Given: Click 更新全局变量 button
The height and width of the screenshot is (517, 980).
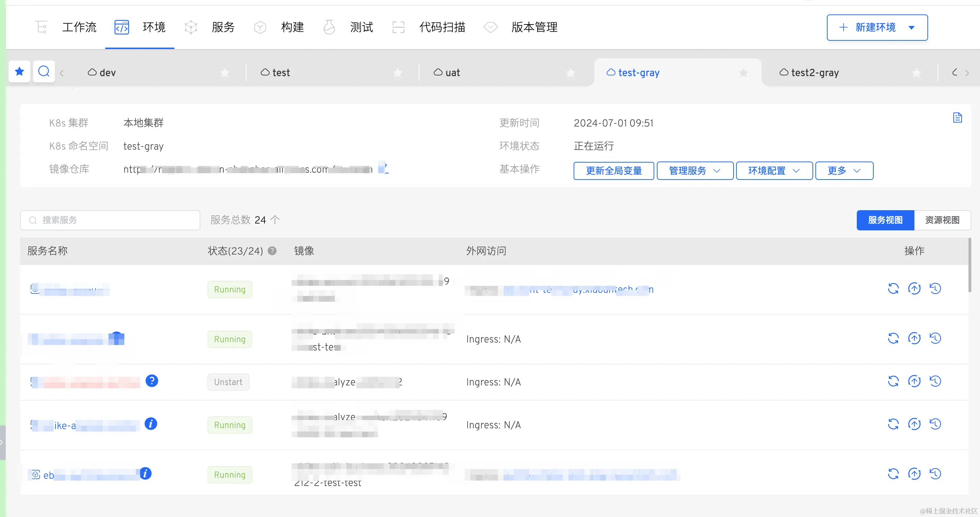Looking at the screenshot, I should coord(613,171).
